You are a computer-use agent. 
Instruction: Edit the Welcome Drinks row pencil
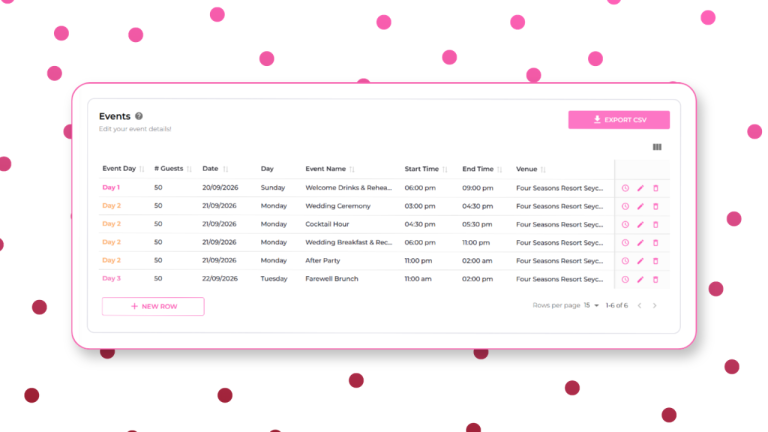(x=640, y=188)
